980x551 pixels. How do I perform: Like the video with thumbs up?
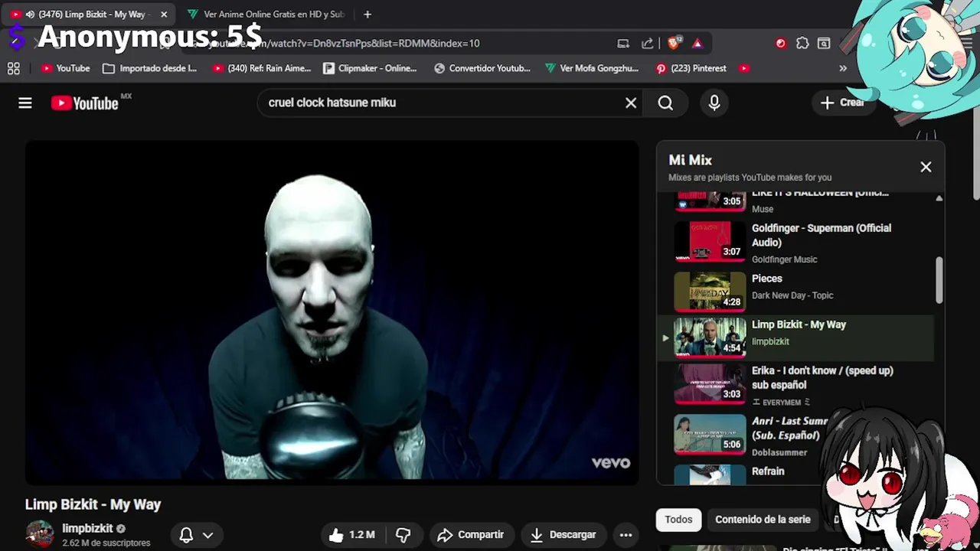351,535
